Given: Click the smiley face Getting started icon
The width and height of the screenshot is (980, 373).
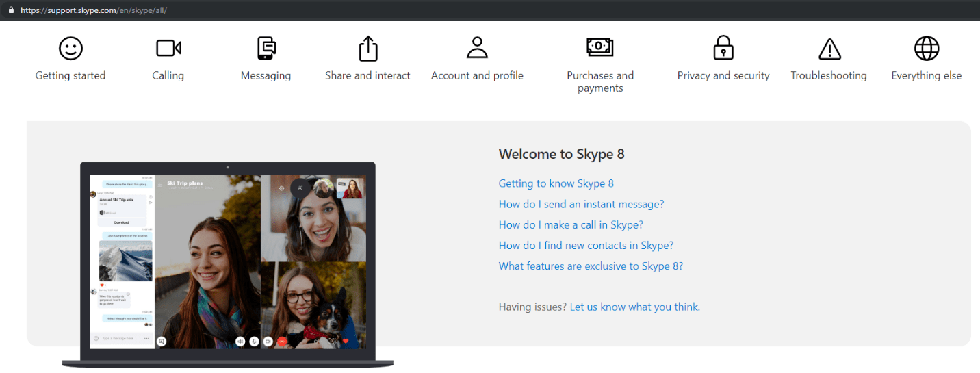Looking at the screenshot, I should pos(70,49).
